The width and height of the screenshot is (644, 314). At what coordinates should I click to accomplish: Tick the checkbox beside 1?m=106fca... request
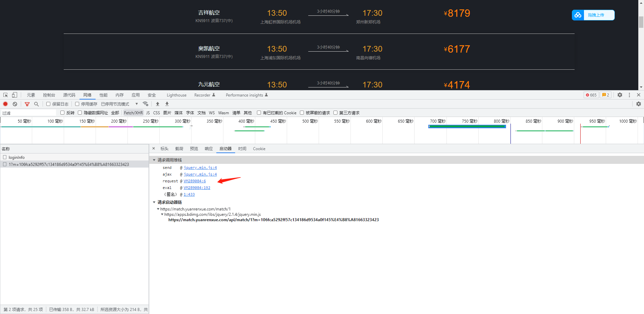coord(5,164)
